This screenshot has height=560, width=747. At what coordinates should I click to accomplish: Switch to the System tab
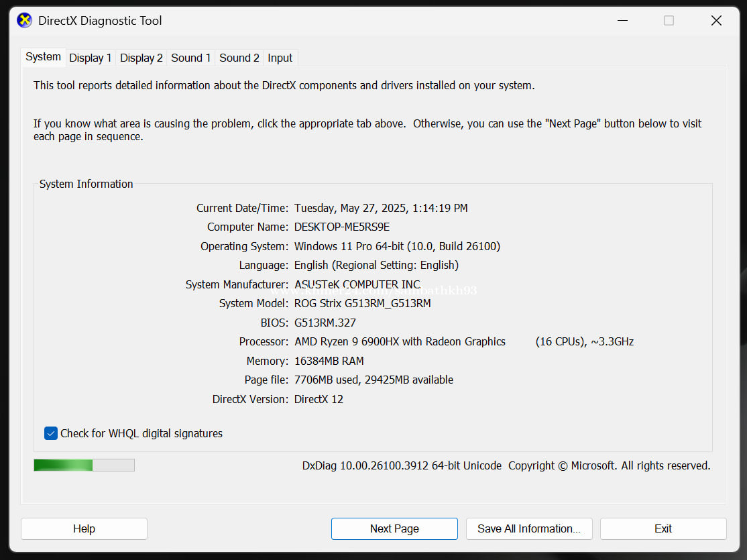(44, 57)
